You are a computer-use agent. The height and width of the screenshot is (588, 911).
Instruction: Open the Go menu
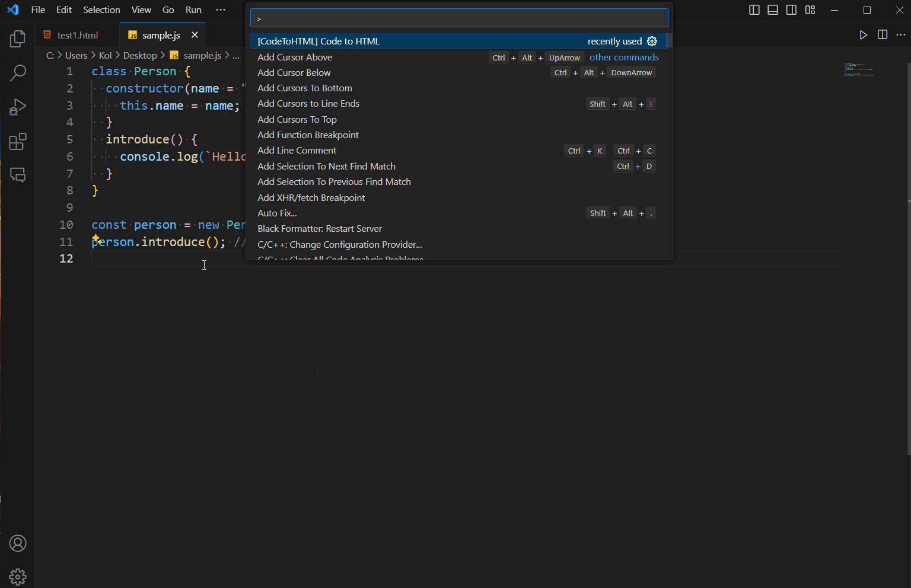click(168, 10)
